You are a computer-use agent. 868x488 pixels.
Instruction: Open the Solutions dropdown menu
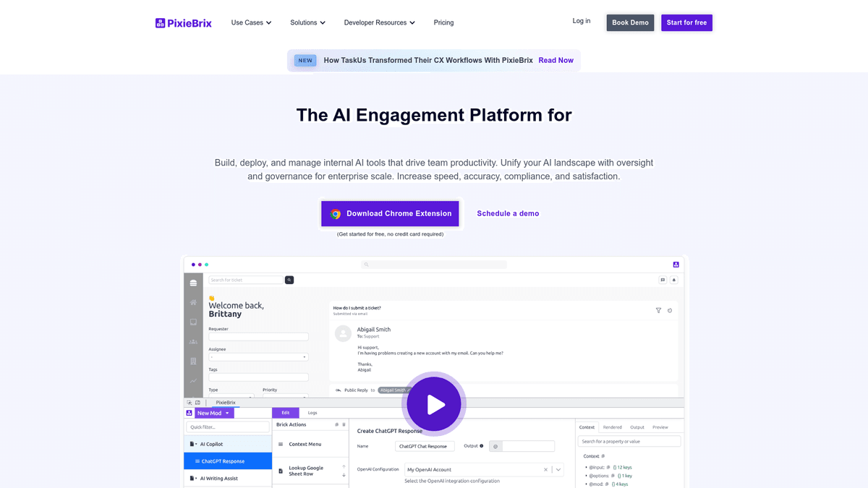pos(308,23)
